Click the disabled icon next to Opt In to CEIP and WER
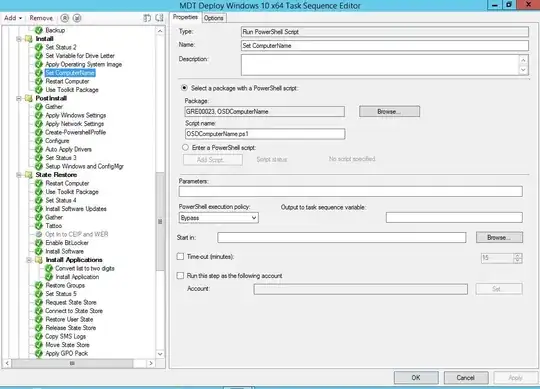The height and width of the screenshot is (389, 540). click(39, 234)
